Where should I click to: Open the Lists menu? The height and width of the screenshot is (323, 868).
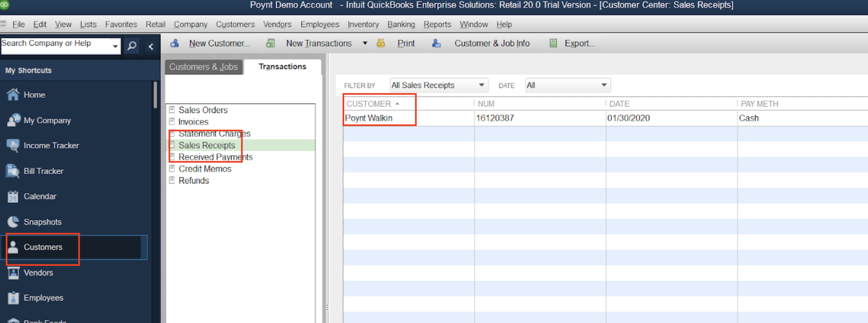(x=88, y=24)
